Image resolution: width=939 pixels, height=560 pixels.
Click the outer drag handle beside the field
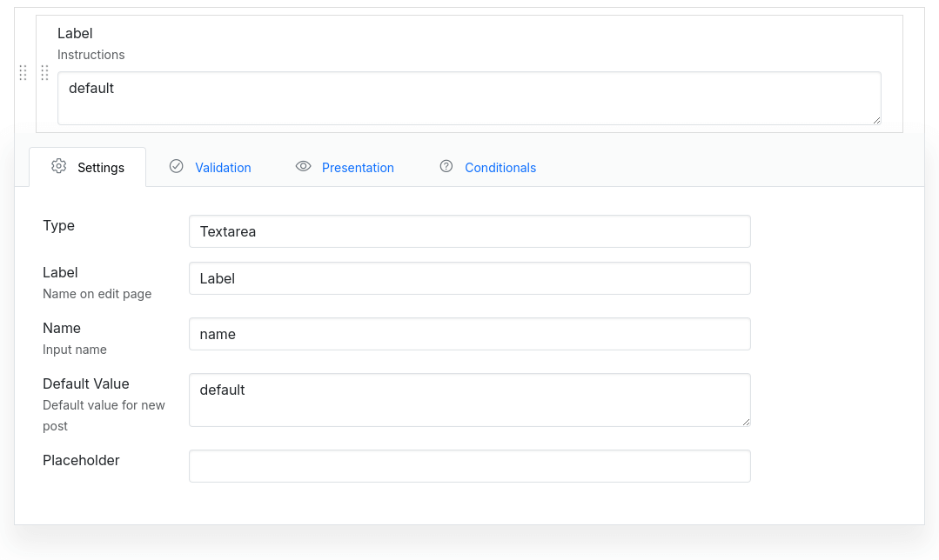coord(23,73)
